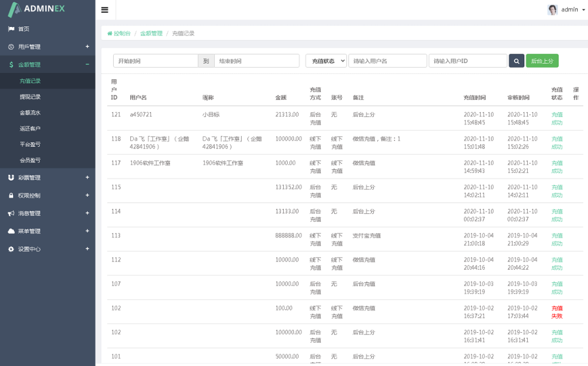Click the hamburger menu icon
Image resolution: width=588 pixels, height=366 pixels.
[x=105, y=9]
